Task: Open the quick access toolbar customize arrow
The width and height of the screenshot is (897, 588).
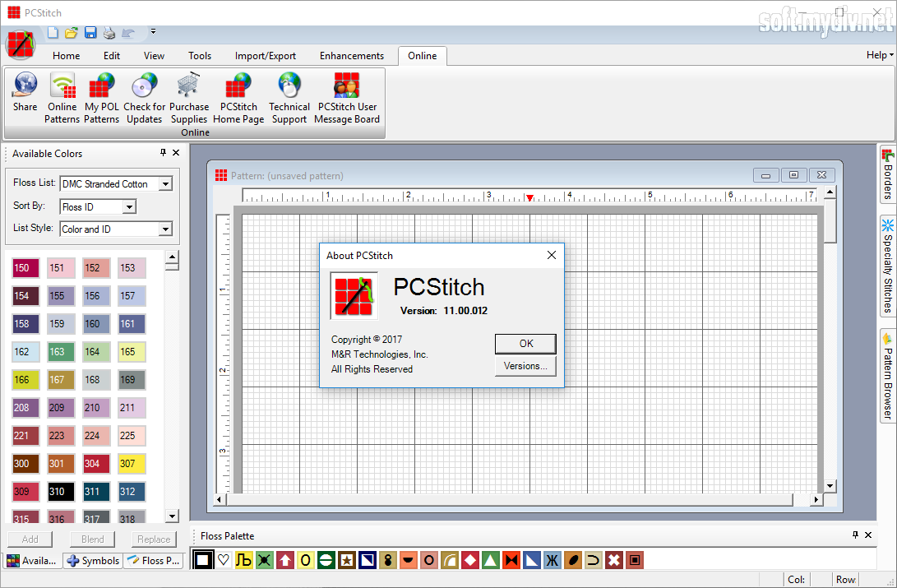Action: point(153,32)
